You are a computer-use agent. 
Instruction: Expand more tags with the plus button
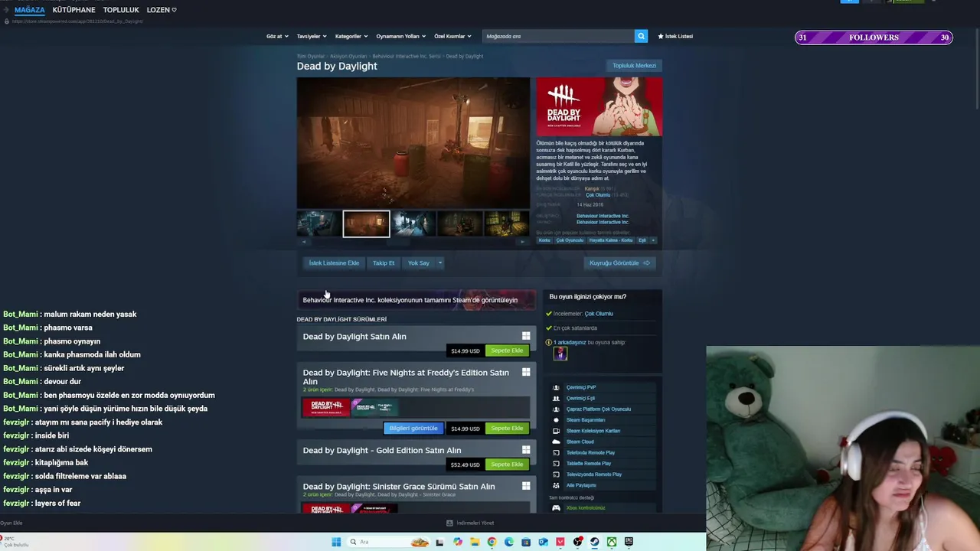(x=653, y=240)
